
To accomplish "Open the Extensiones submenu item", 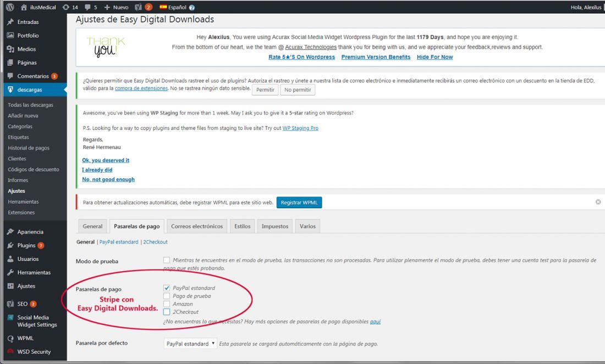I will click(21, 212).
